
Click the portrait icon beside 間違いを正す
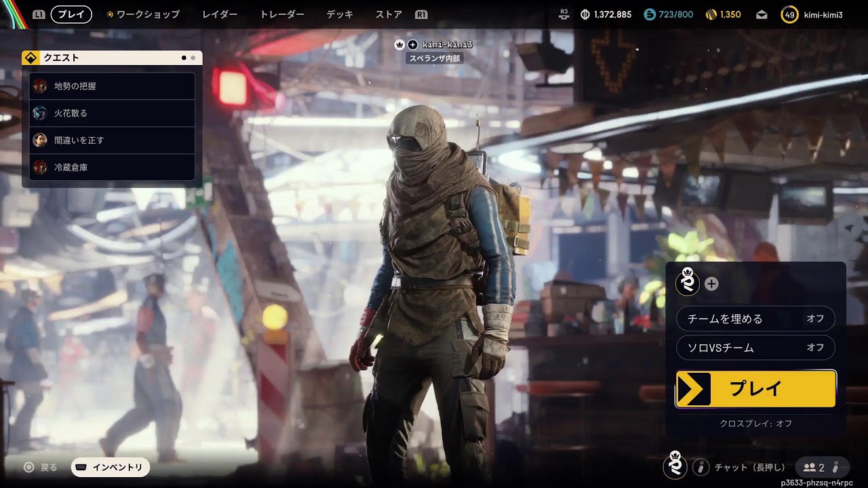[40, 140]
